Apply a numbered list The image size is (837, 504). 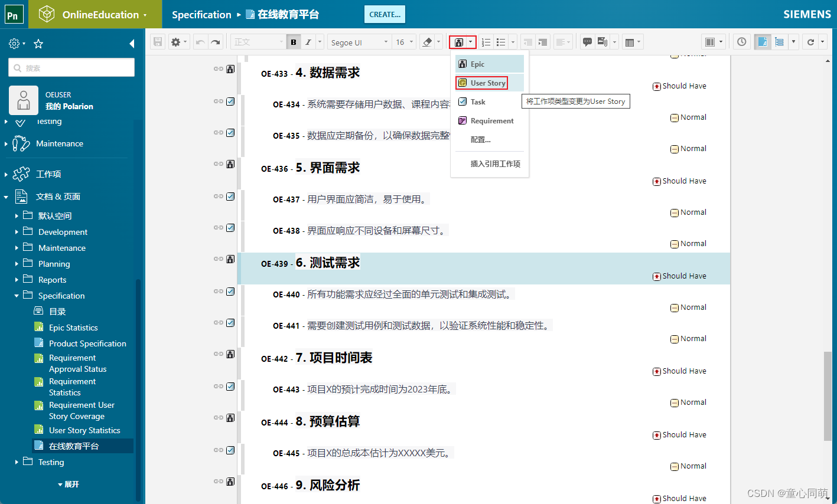(486, 41)
